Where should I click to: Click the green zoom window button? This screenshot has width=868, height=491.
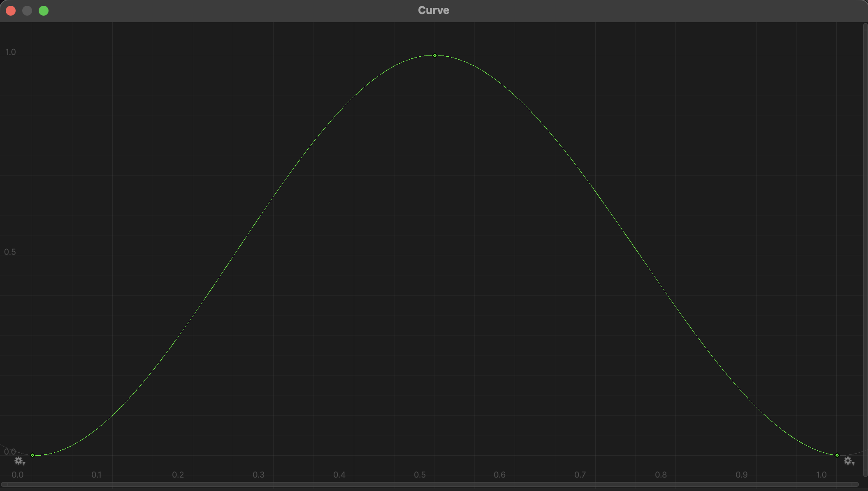click(44, 11)
